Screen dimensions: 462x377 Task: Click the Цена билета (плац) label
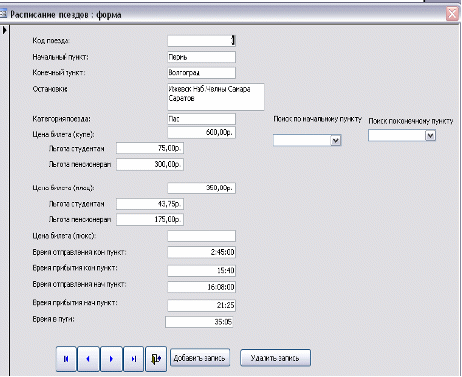pyautogui.click(x=63, y=188)
